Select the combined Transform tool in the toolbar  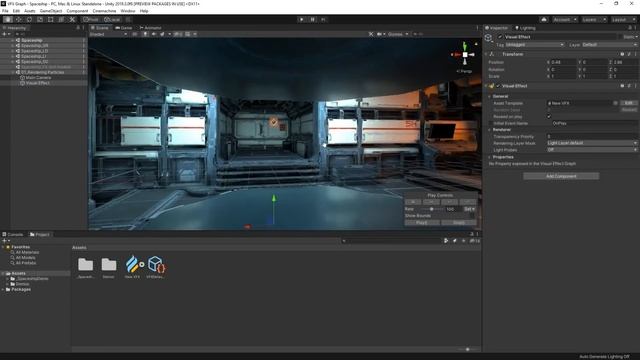61,19
